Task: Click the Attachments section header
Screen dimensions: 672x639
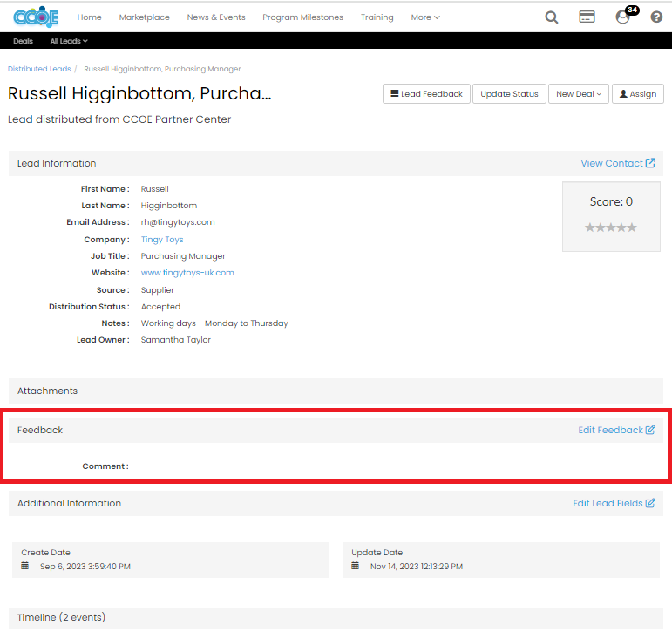Action: tap(336, 391)
